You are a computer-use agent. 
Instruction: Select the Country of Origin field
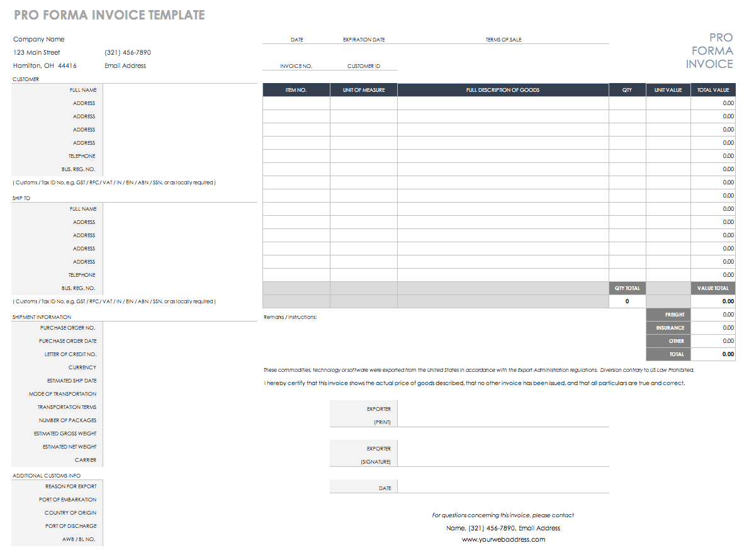180,513
